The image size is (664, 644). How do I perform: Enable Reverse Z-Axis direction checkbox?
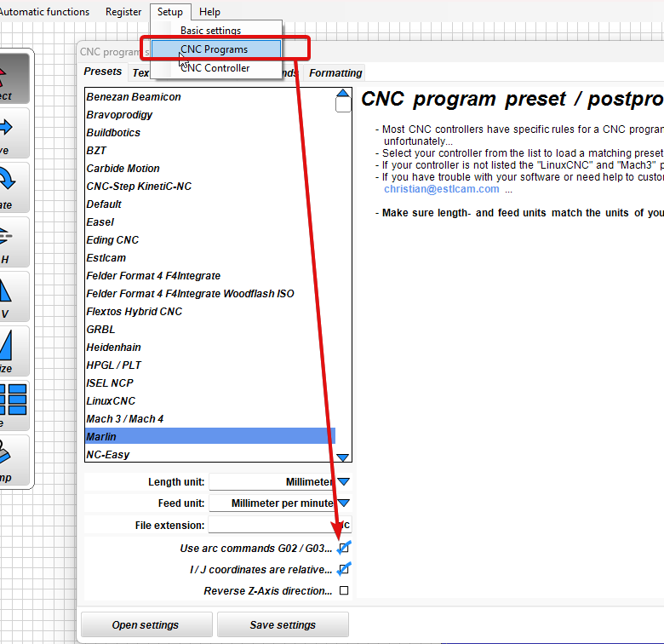pyautogui.click(x=344, y=590)
